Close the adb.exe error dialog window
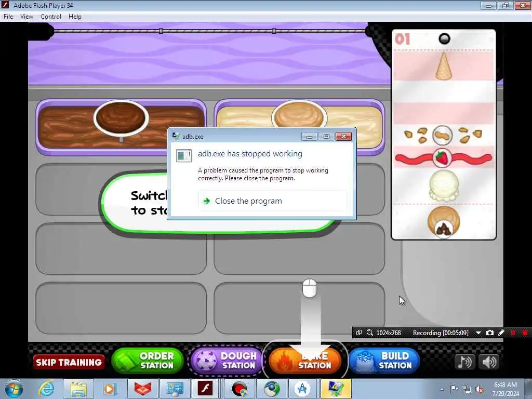 (x=343, y=137)
